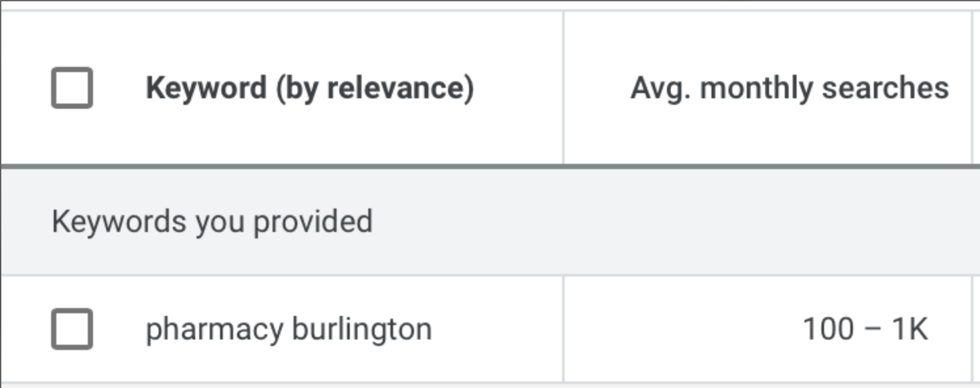Click the word burlington in the keyword row
The width and height of the screenshot is (980, 388).
[362, 329]
